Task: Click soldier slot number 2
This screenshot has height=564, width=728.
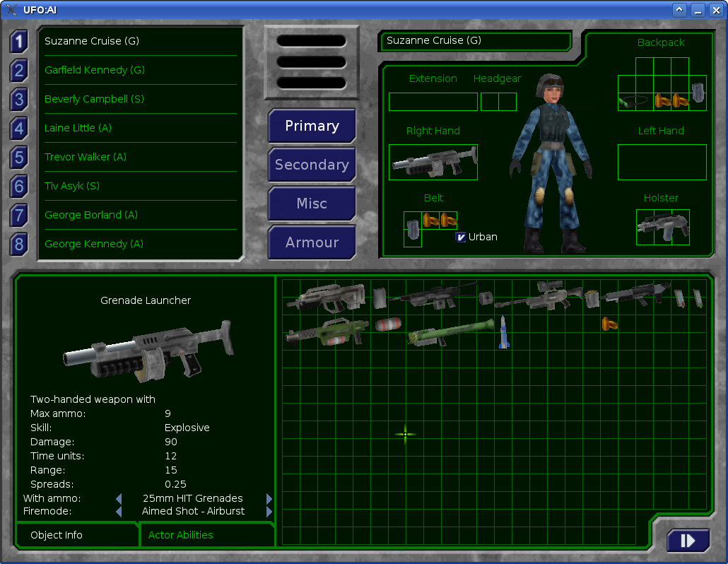Action: 18,71
